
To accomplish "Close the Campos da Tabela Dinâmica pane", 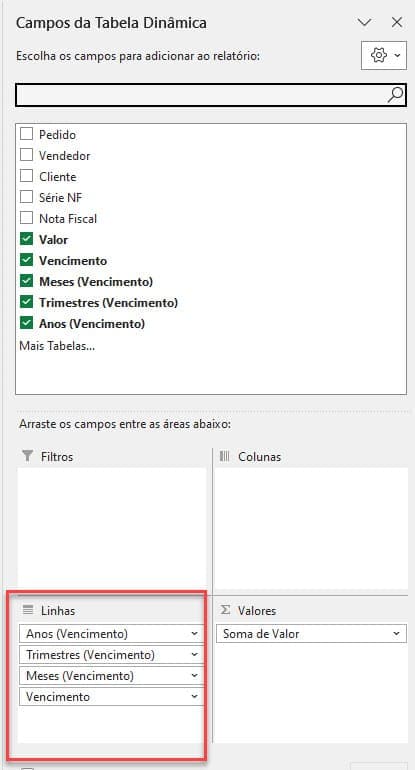I will 397,22.
